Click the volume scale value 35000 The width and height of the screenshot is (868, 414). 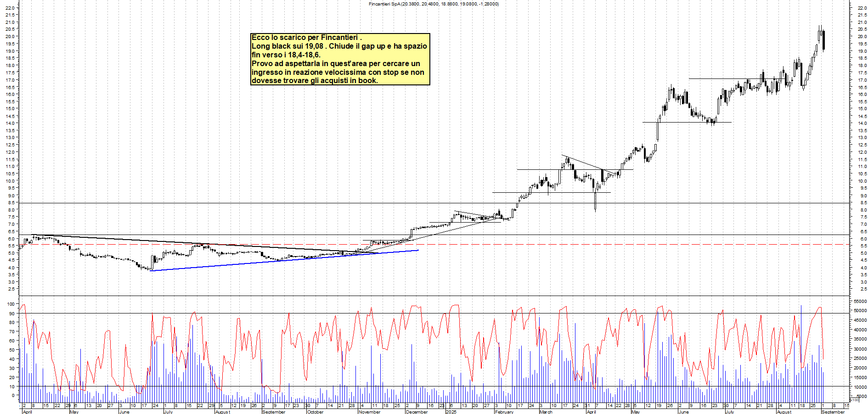[860, 339]
